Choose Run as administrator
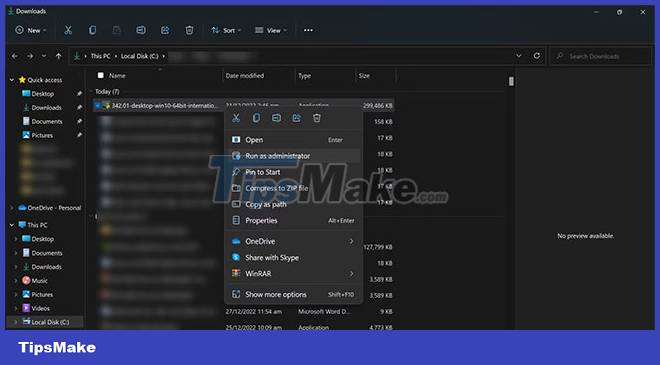 [293, 156]
